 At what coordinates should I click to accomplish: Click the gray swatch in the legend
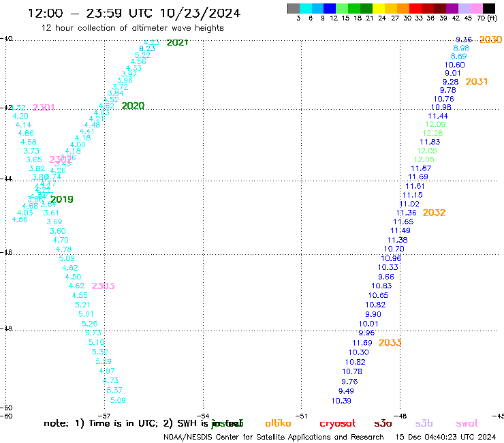pos(294,8)
